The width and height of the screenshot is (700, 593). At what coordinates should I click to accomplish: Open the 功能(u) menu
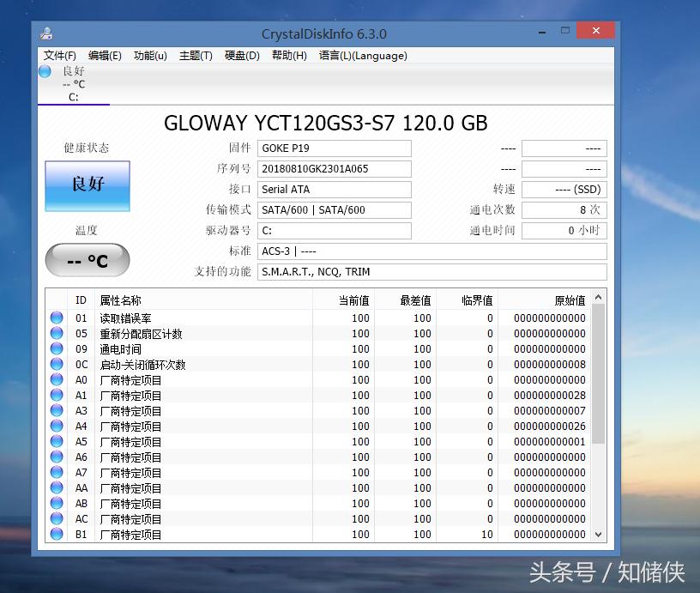click(149, 56)
